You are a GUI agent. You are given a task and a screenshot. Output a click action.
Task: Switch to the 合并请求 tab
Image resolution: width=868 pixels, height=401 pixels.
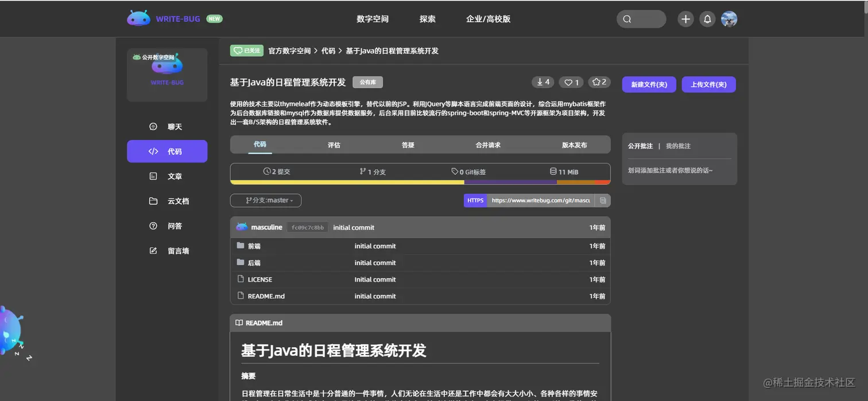point(488,145)
